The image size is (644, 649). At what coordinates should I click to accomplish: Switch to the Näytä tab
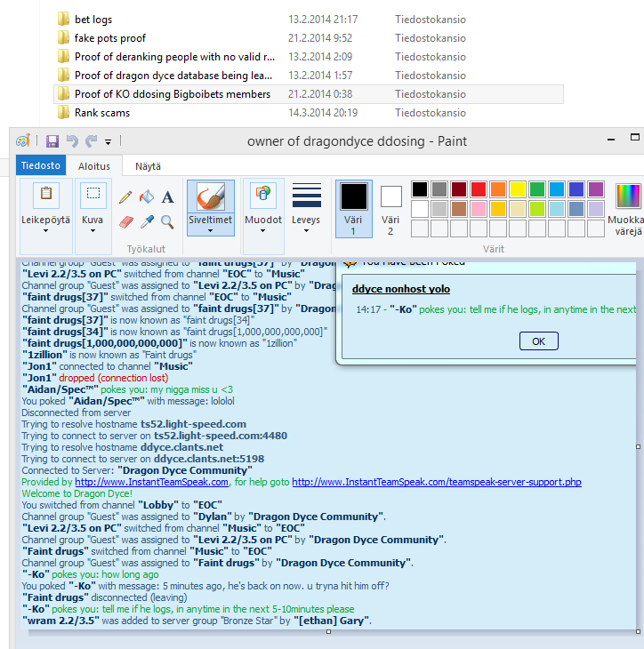tap(148, 166)
